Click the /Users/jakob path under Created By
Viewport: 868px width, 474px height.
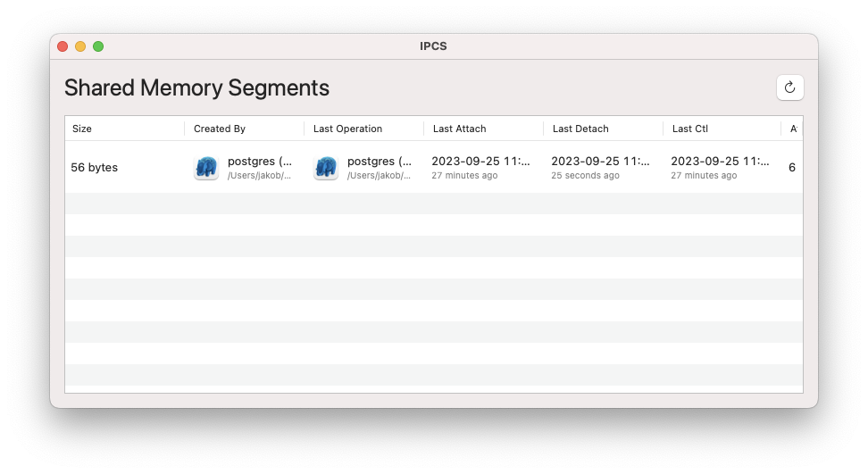(x=259, y=175)
